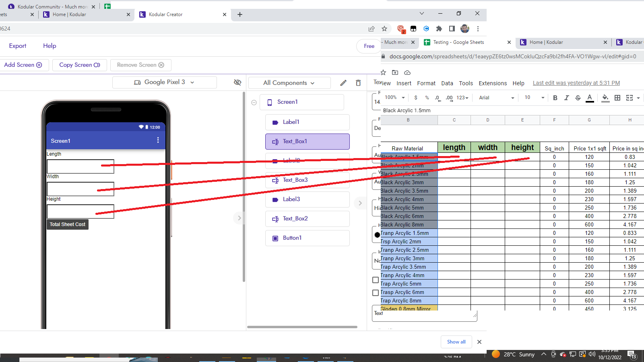
Task: Open the Last edit was yesterday link
Action: pos(576,82)
